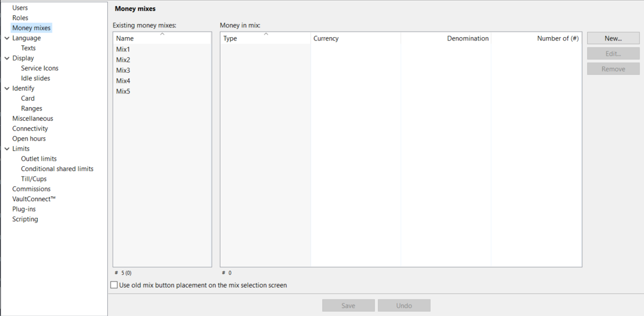Image resolution: width=644 pixels, height=316 pixels.
Task: Click the Remove button
Action: tap(613, 68)
